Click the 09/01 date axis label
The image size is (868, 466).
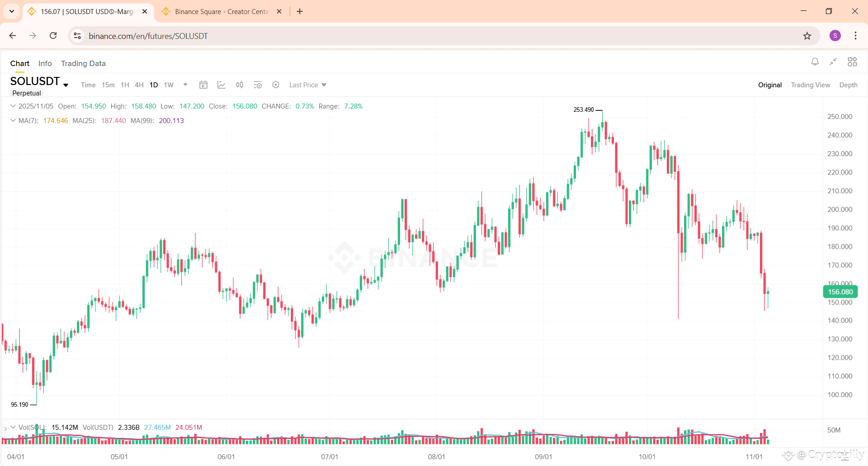543,456
